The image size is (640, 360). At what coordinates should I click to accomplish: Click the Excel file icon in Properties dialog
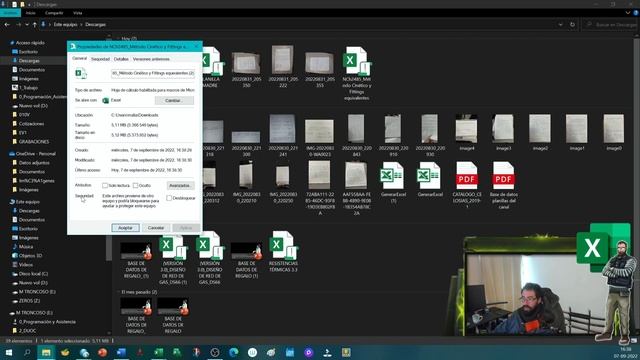pos(81,73)
